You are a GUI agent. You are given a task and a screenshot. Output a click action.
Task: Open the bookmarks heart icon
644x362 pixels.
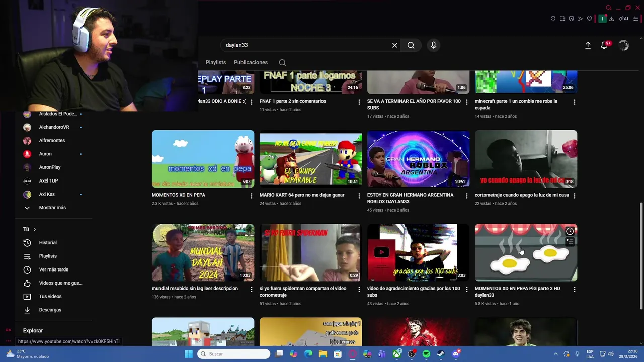[x=589, y=19]
